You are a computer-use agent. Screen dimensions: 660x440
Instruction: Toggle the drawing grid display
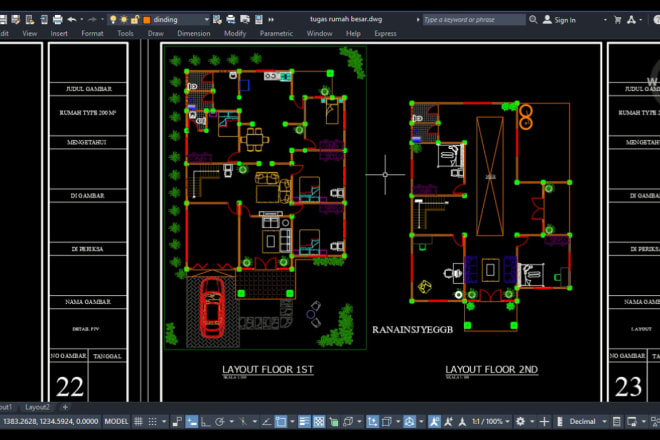tap(138, 421)
